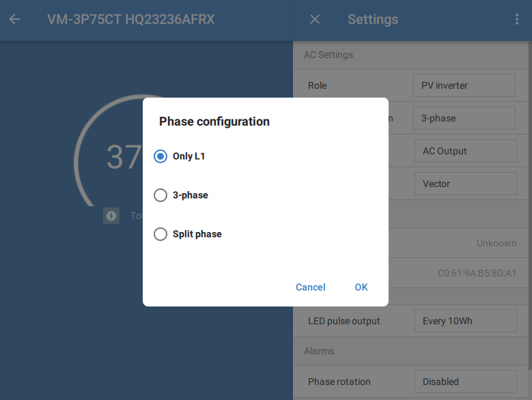Open the three-dot overflow menu

[x=517, y=20]
